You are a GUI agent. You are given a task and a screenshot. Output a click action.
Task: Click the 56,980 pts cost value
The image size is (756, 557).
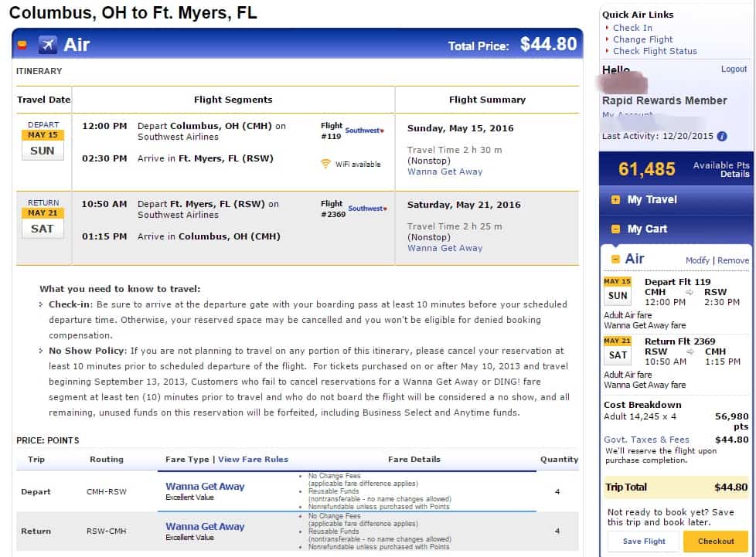pos(731,421)
